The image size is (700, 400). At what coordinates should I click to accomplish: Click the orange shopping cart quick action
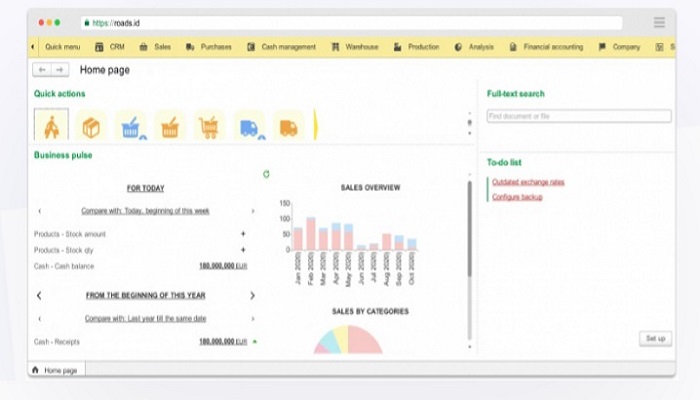tap(209, 127)
